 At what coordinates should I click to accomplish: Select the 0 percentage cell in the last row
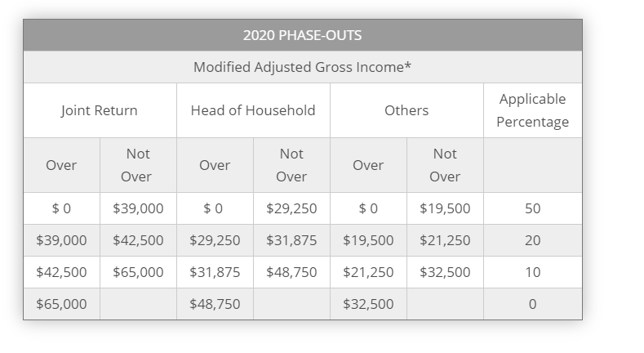[x=533, y=304]
